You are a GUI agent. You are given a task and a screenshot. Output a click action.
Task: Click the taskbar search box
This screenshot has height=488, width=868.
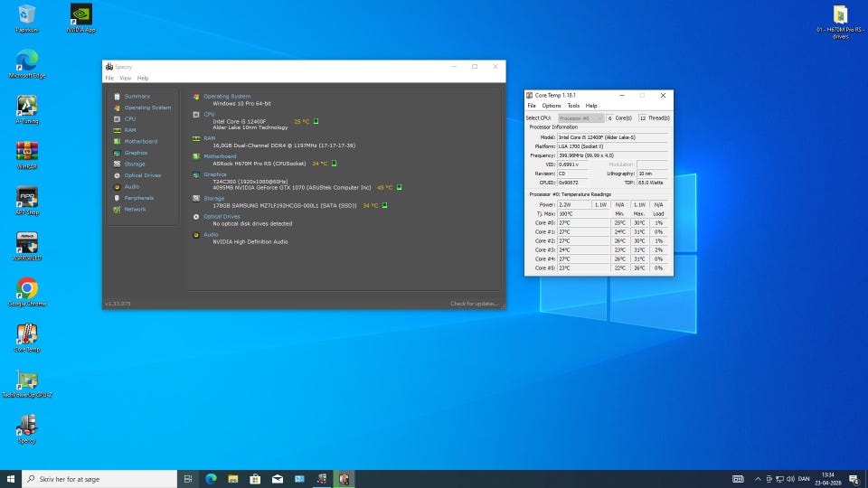coord(98,479)
